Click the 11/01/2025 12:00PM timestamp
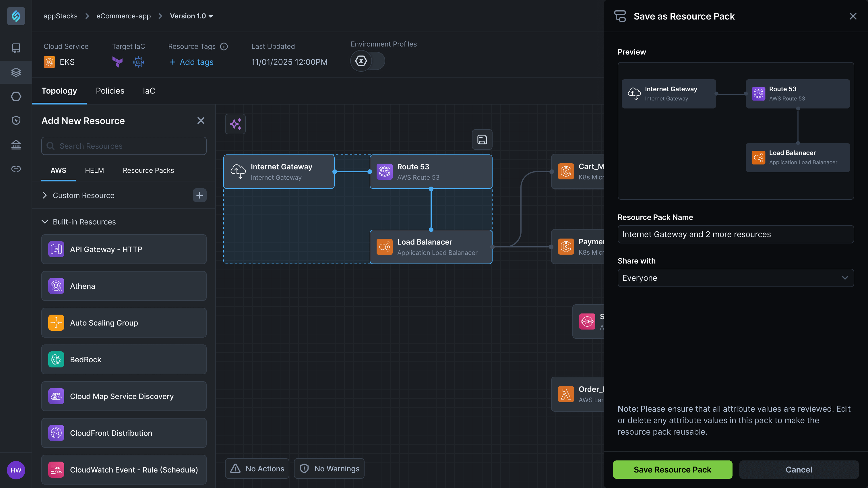 tap(289, 62)
